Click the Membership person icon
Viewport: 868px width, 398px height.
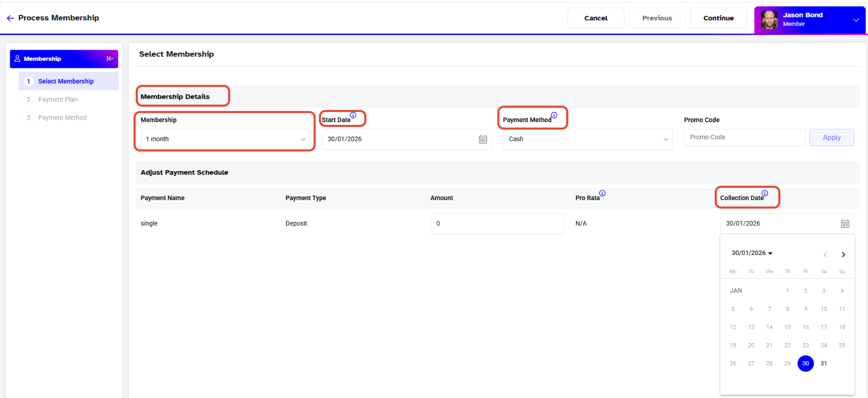tap(17, 59)
